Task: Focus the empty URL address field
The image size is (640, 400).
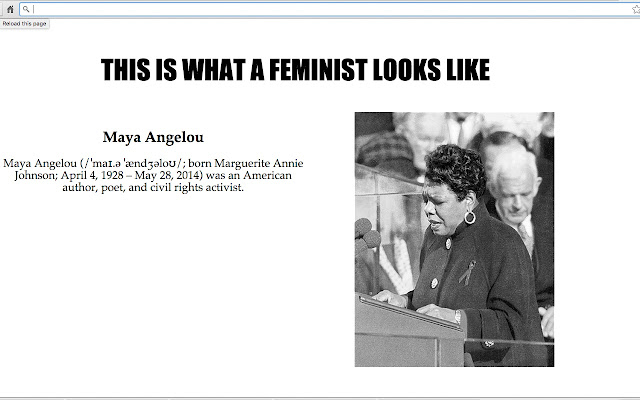Action: tap(331, 9)
